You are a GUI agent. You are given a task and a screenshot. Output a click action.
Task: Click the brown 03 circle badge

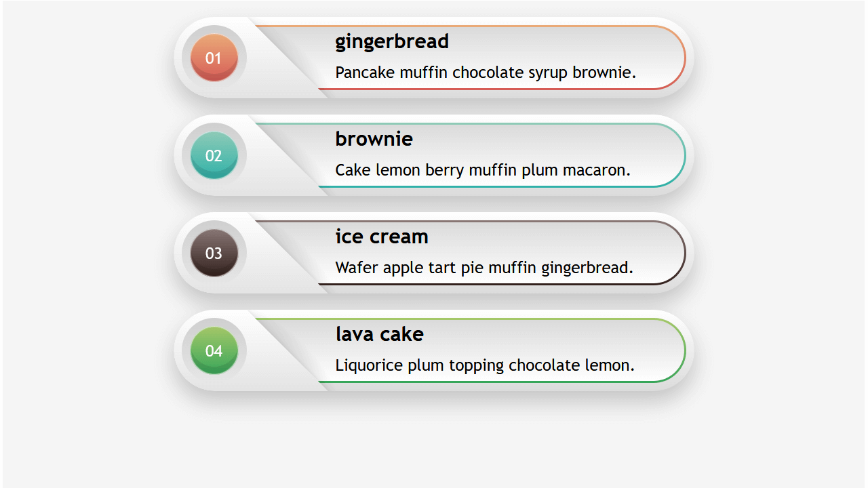point(214,252)
